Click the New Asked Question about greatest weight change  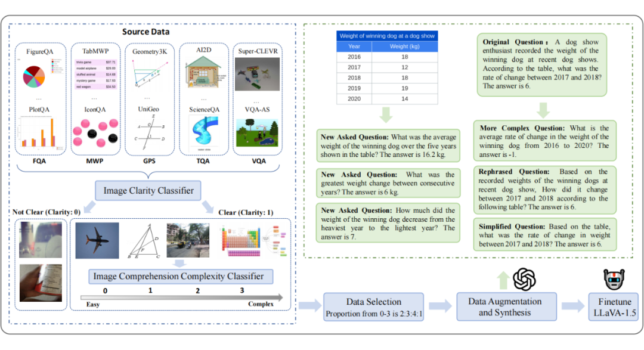click(388, 183)
